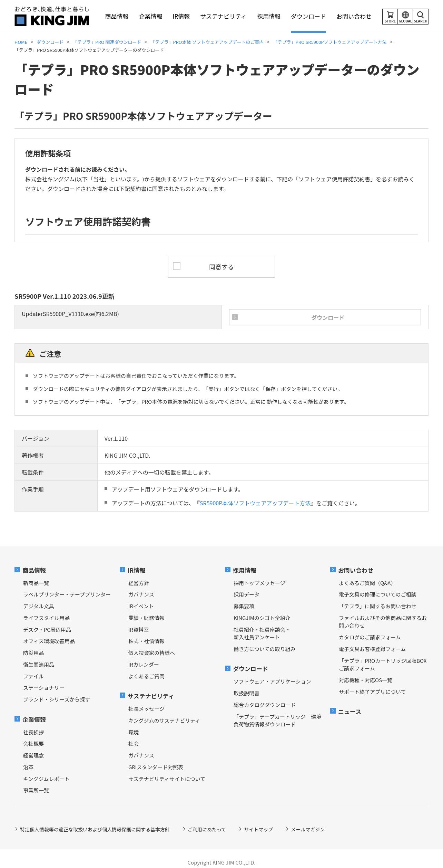Viewport: 443px width, 868px height.
Task: Open ダウンロード breadcrumb link
Action: (x=50, y=42)
